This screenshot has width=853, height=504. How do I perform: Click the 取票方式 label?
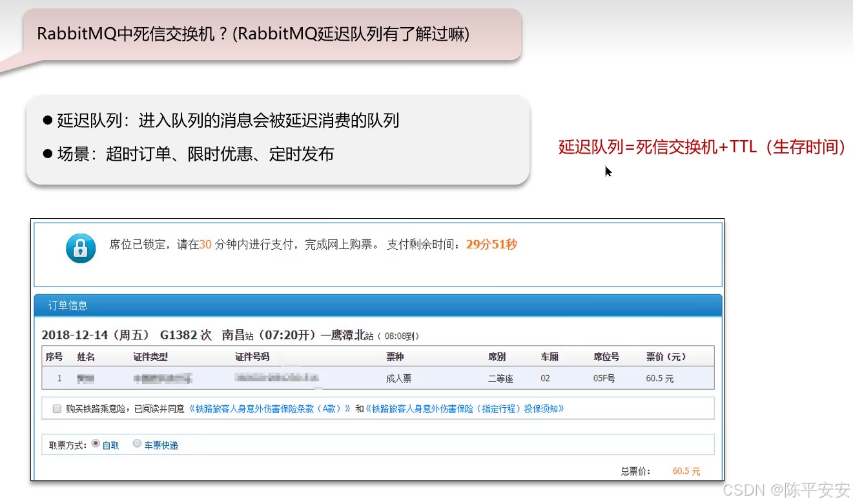68,445
